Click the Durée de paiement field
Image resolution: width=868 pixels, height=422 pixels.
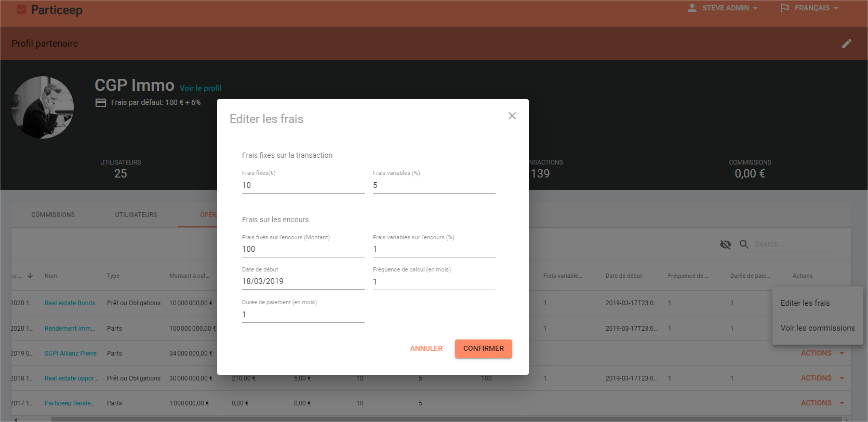(x=303, y=315)
